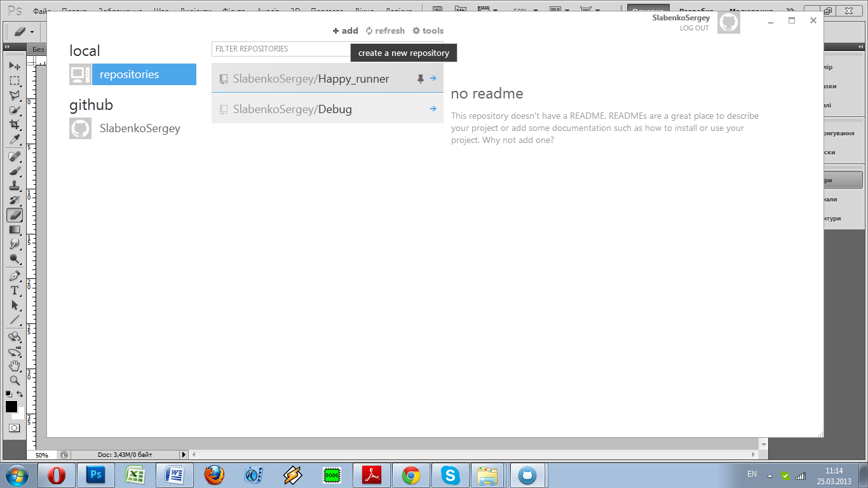Select the Hand tool
Viewport: 868px width, 488px height.
coord(15,366)
